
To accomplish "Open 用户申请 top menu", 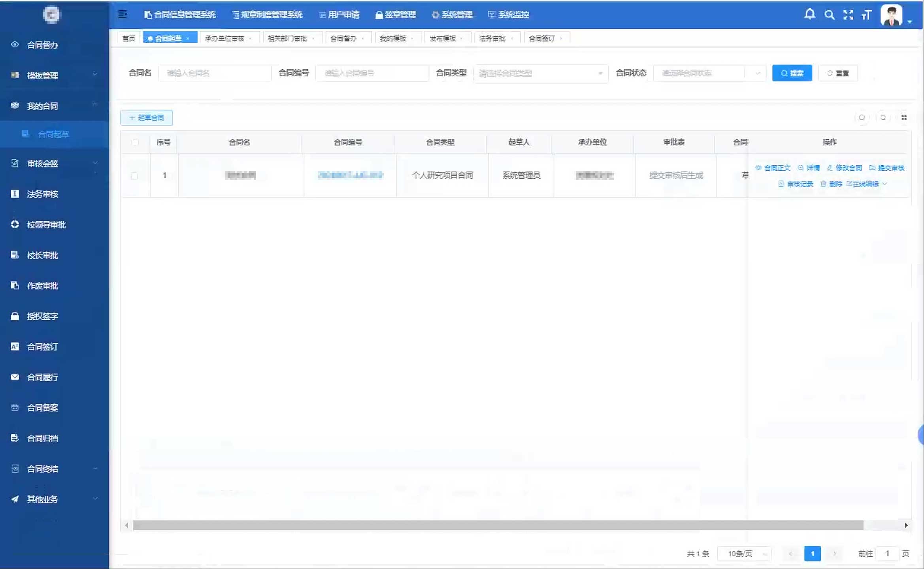I will [x=339, y=15].
